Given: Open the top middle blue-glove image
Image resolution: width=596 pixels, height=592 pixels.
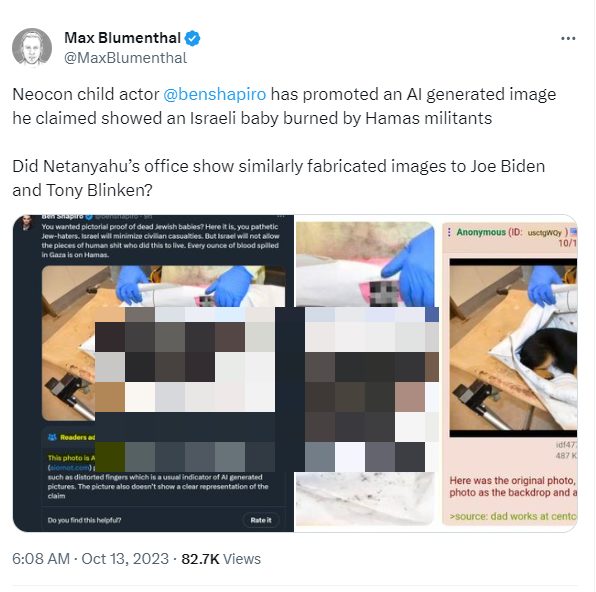Looking at the screenshot, I should [365, 264].
